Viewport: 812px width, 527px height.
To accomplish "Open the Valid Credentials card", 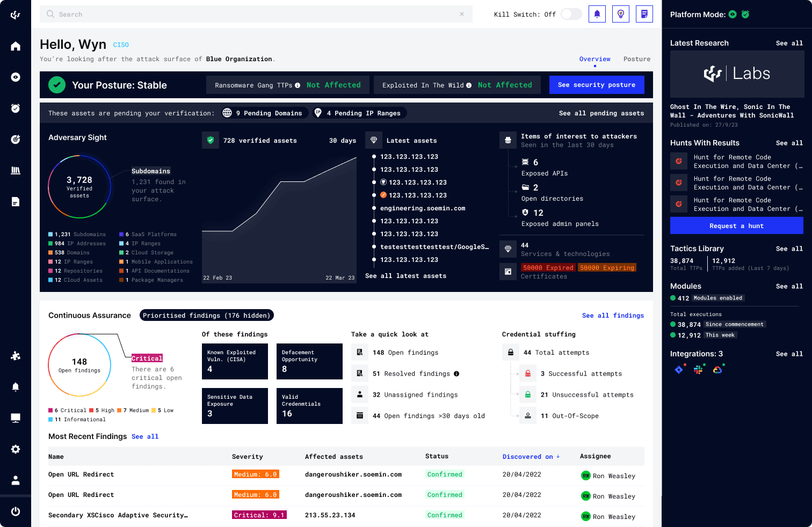I will tap(309, 406).
